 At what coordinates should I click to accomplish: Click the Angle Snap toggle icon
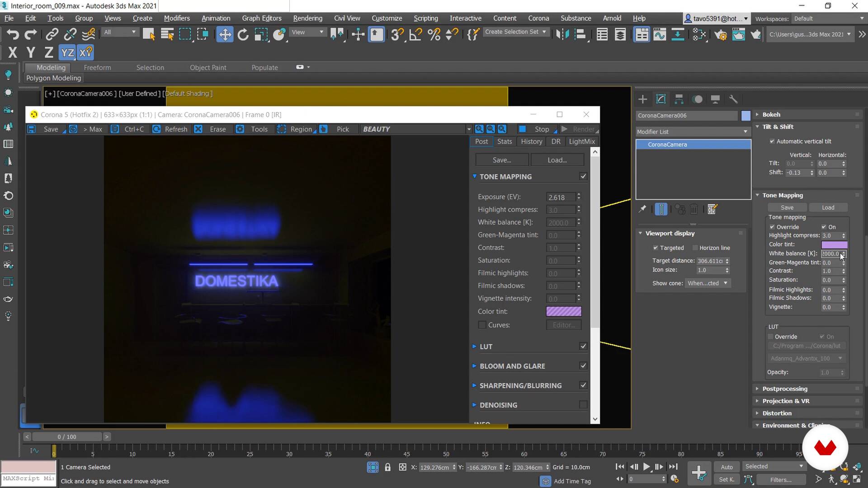[415, 35]
